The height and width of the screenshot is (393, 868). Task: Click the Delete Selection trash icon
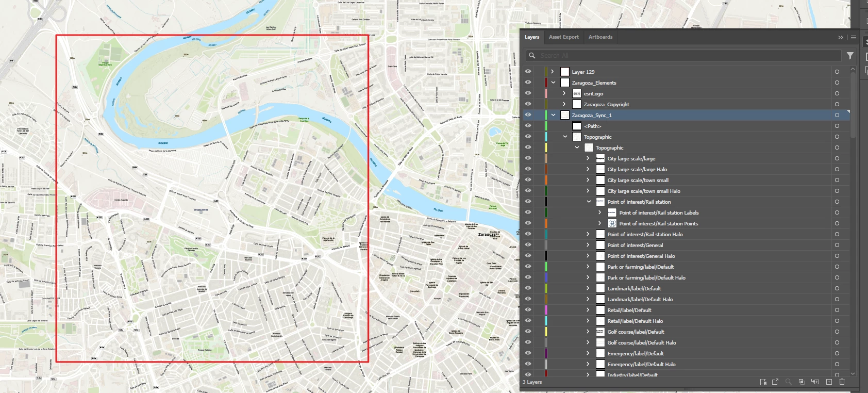(842, 382)
